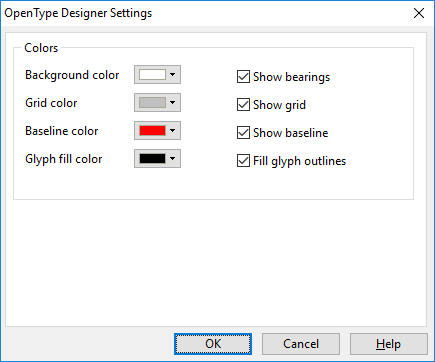Click the white Background color swatch
The height and width of the screenshot is (362, 435).
point(152,75)
